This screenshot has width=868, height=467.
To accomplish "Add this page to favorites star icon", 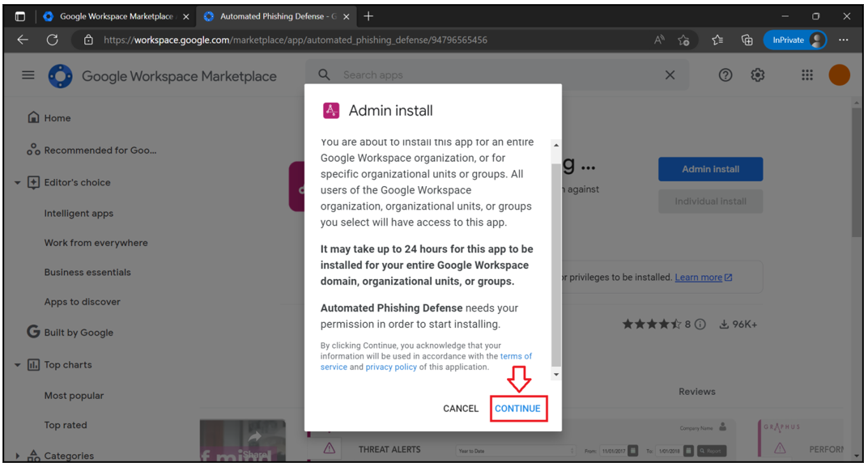I will 684,40.
